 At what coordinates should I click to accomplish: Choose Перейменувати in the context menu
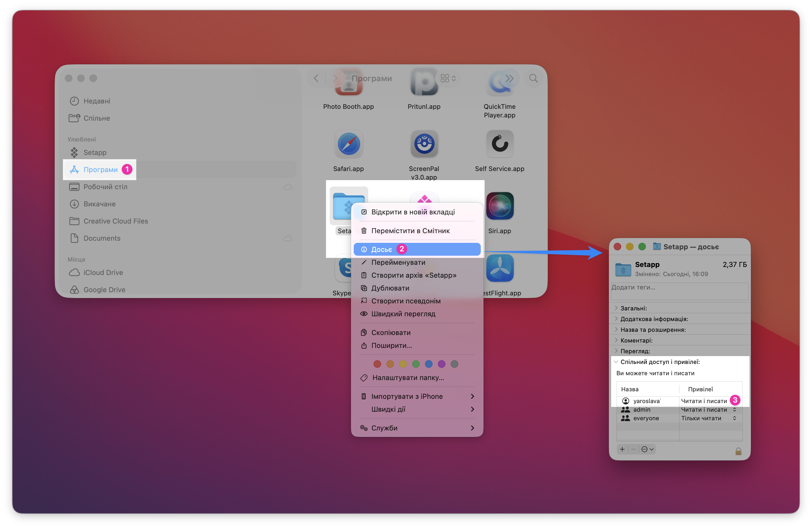click(417, 262)
